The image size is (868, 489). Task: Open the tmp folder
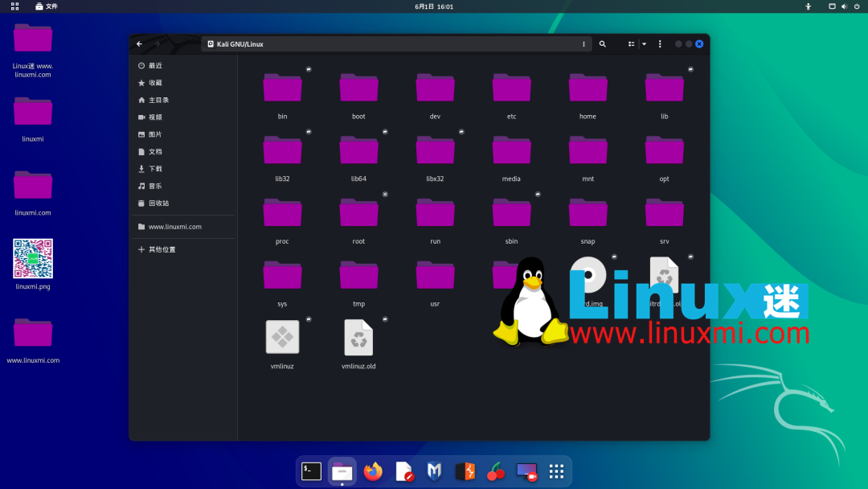[358, 276]
